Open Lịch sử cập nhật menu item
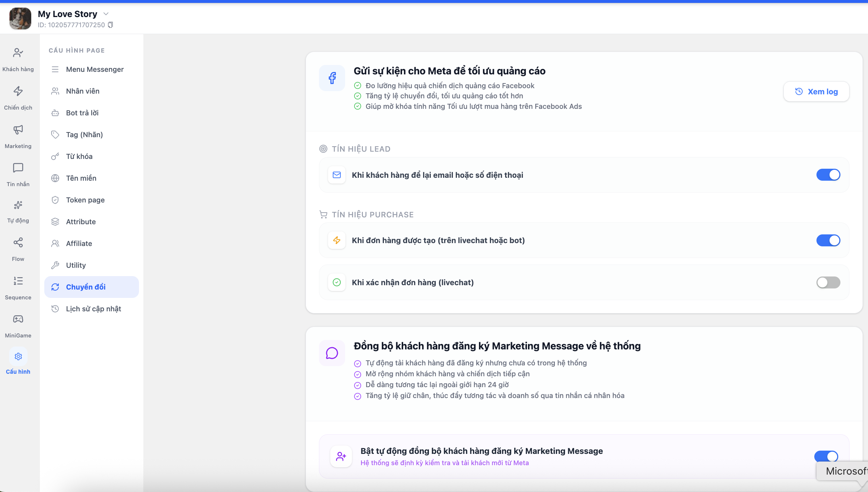The height and width of the screenshot is (492, 868). point(93,309)
